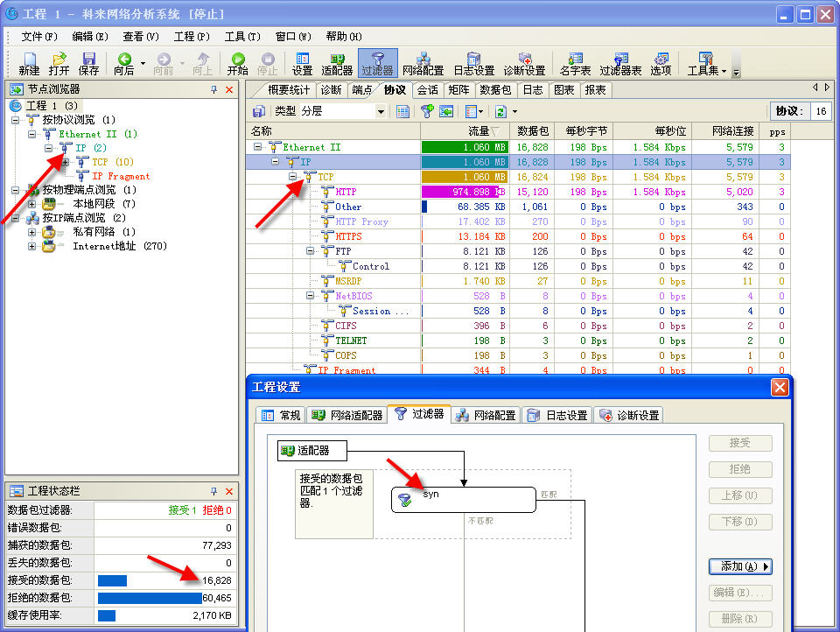
Task: Open the 适配器 adapter toolbar icon
Action: click(x=337, y=63)
